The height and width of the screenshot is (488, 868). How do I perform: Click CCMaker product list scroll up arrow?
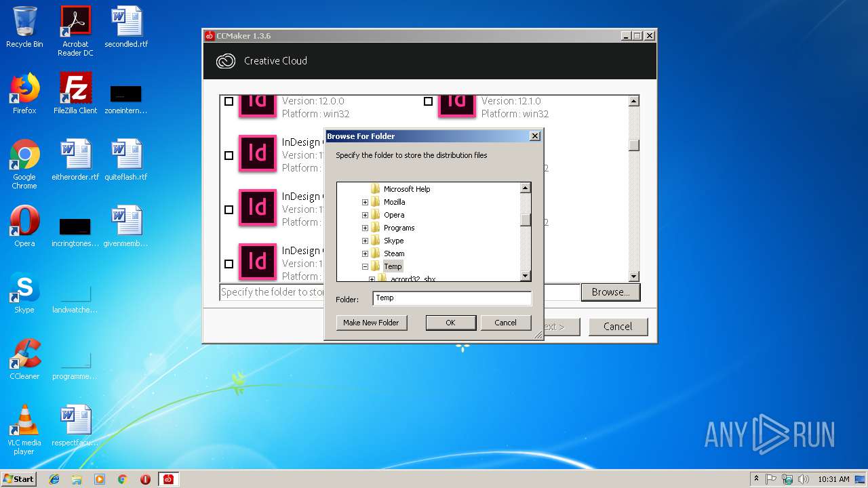(633, 101)
